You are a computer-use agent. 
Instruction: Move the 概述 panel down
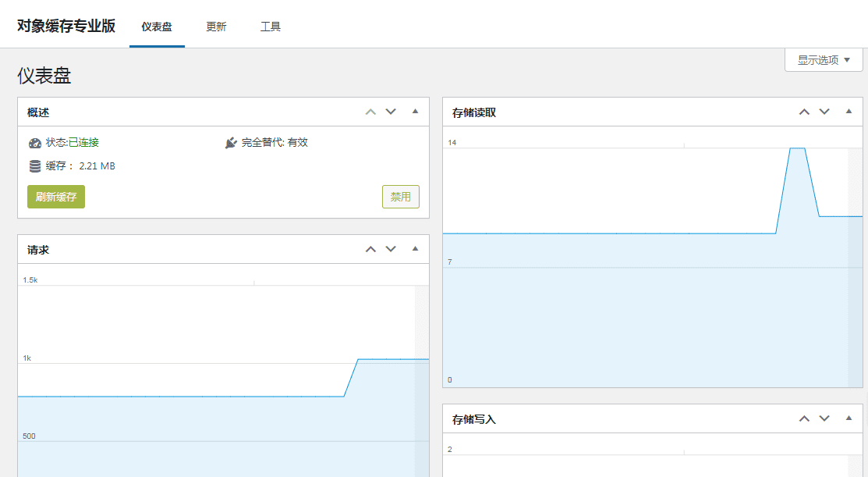[391, 112]
